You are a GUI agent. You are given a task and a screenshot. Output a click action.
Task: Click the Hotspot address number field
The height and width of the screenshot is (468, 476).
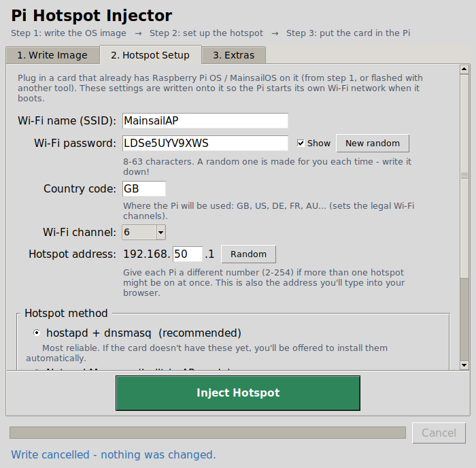188,254
